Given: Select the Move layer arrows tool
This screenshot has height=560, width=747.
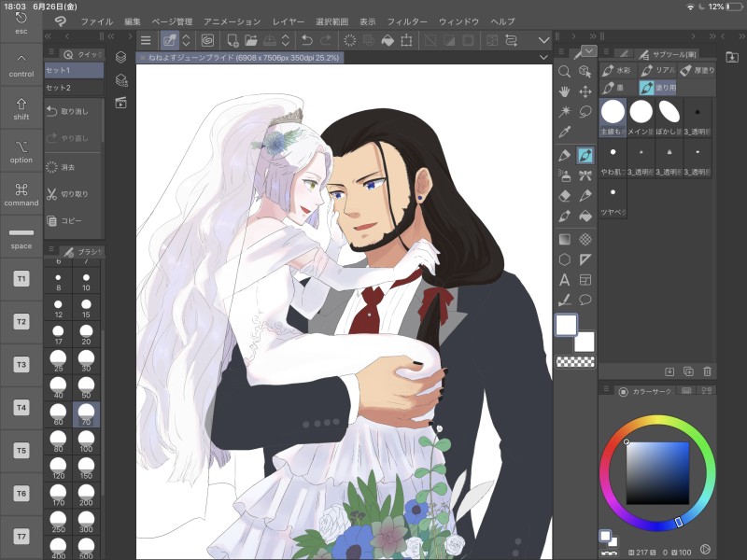Looking at the screenshot, I should [x=585, y=91].
